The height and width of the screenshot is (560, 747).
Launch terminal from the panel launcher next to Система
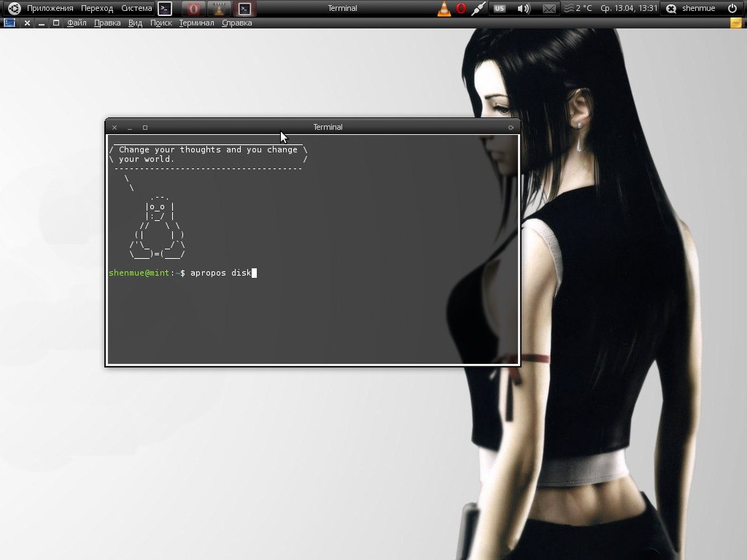click(165, 8)
